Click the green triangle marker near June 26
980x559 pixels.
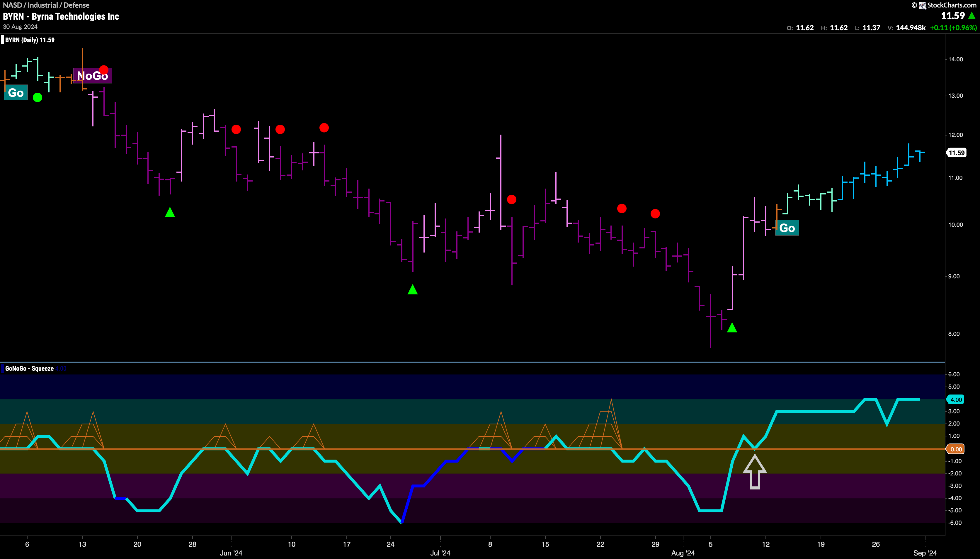click(413, 289)
